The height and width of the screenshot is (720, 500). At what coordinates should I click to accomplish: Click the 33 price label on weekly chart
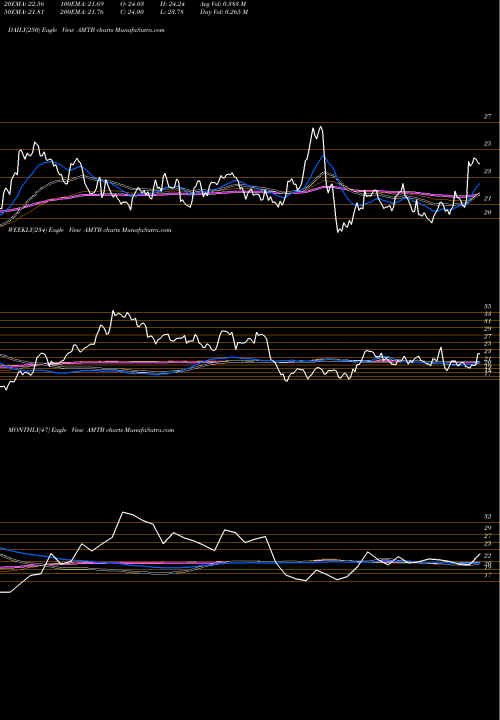(x=488, y=314)
